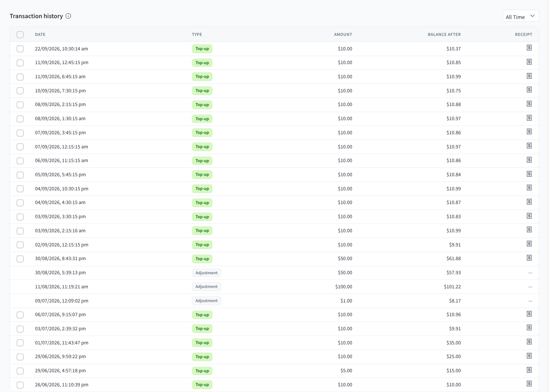The height and width of the screenshot is (392, 549).
Task: Click the $8.17 balance after value
Action: coord(455,301)
